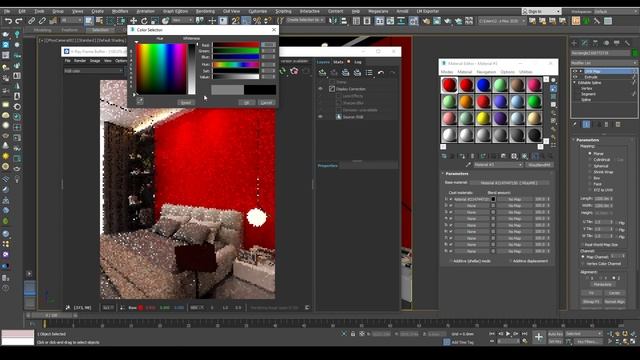Open the Workspaces dropdown
Image resolution: width=640 pixels, height=360 pixels.
pos(616,11)
